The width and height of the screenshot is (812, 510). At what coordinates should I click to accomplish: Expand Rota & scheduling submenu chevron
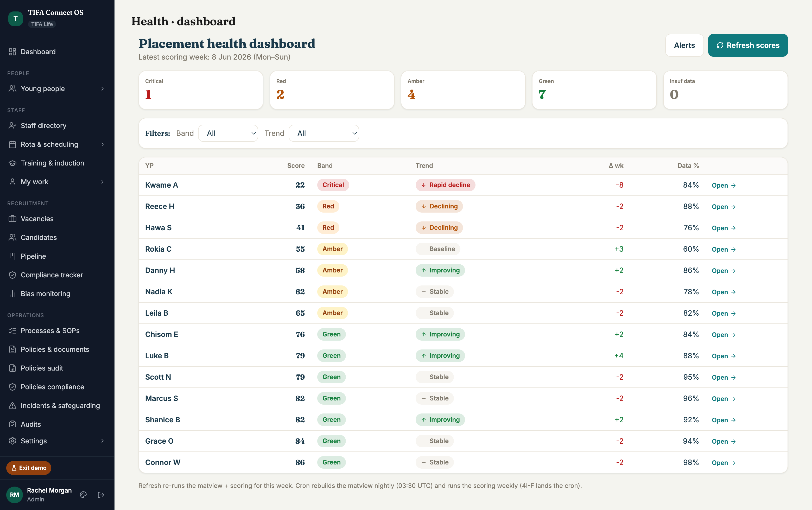103,144
